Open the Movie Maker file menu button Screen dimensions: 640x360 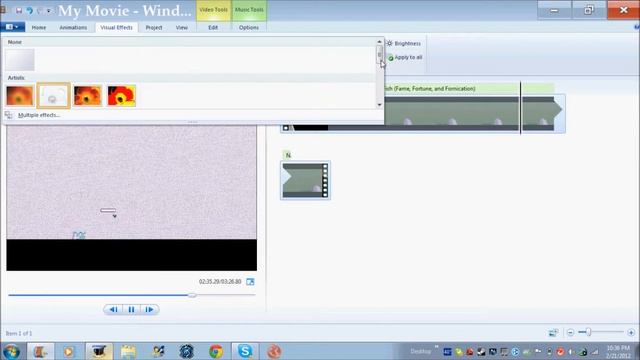(x=13, y=27)
